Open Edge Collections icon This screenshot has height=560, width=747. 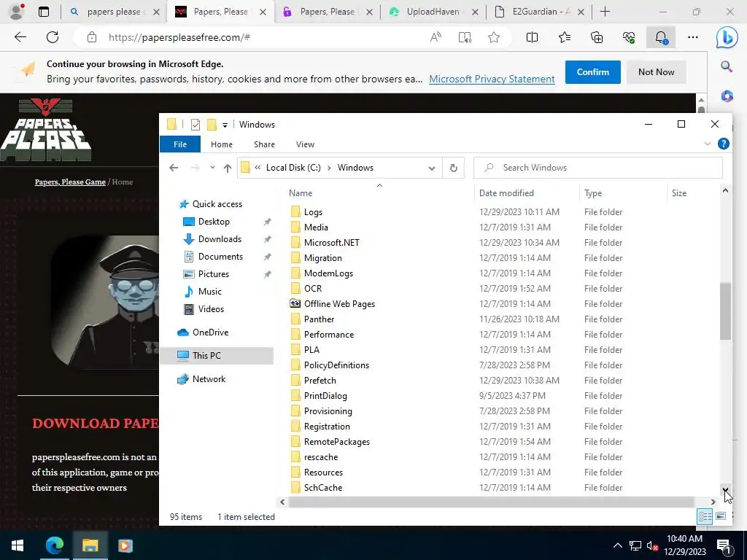(x=597, y=37)
